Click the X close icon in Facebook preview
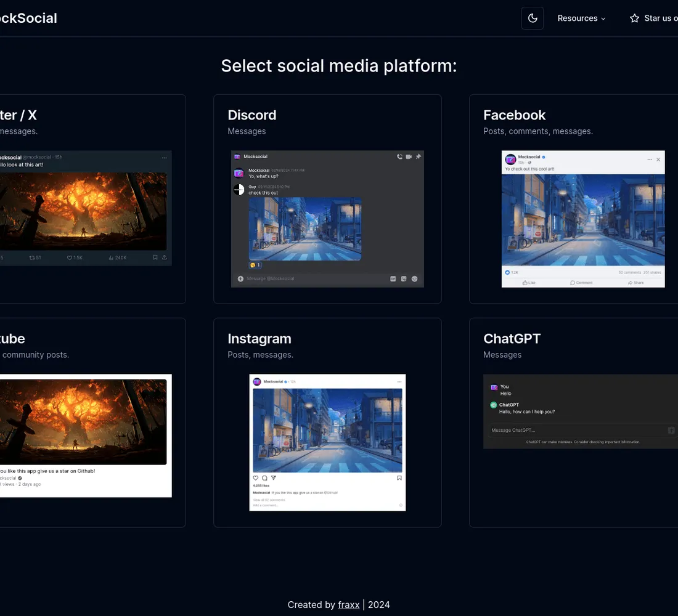 (x=658, y=160)
